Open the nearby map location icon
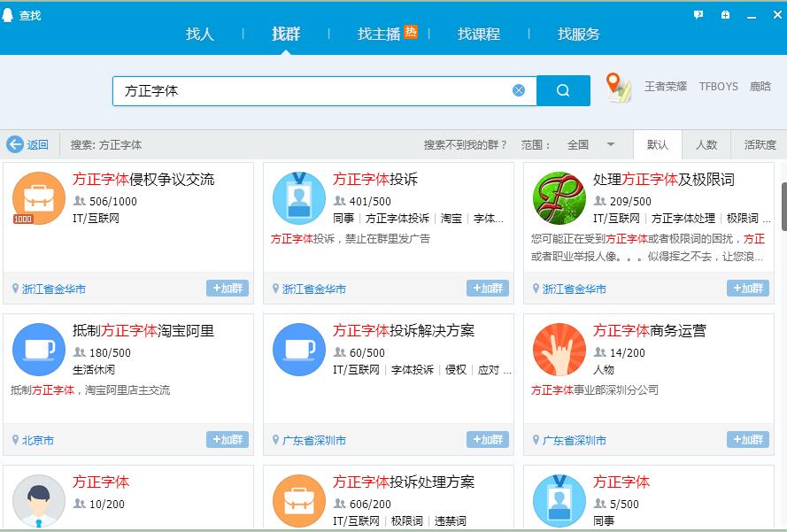The image size is (787, 532). pyautogui.click(x=617, y=88)
